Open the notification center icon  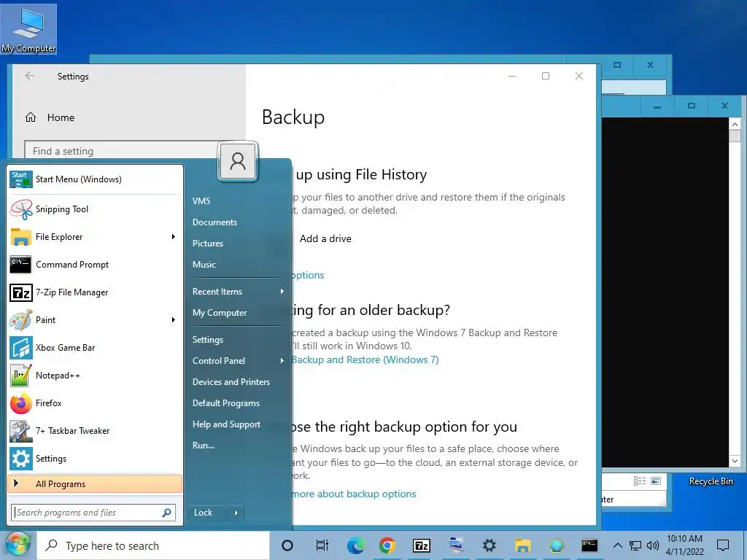(723, 545)
